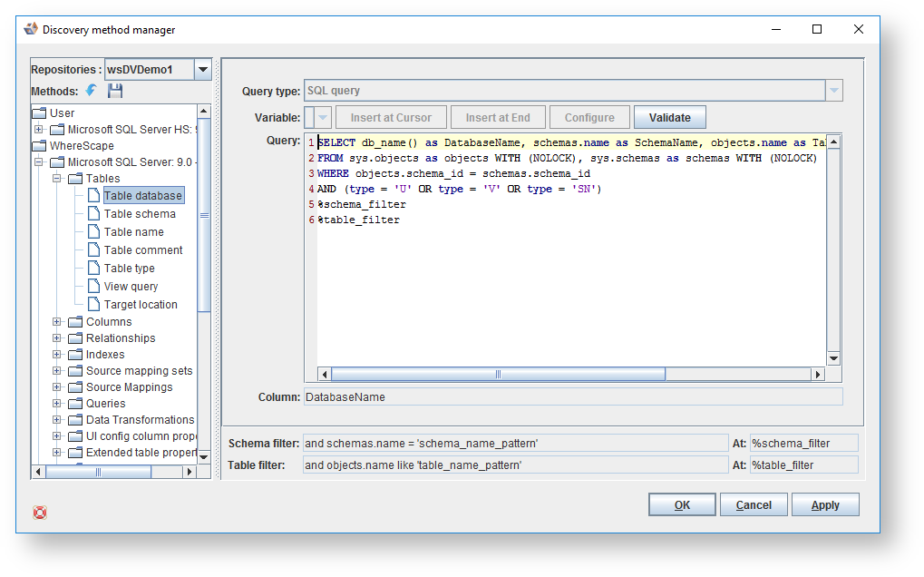This screenshot has width=924, height=577.
Task: Click the Target location document icon
Action: pos(93,305)
